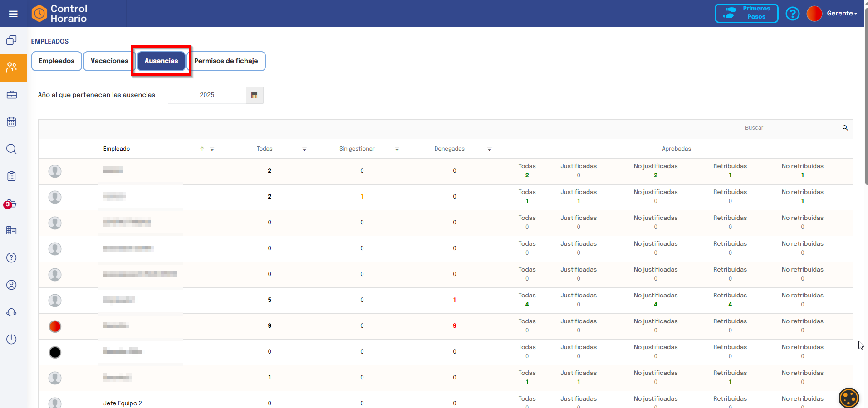868x408 pixels.
Task: Open the overlapping-squares sidebar icon
Action: (x=12, y=40)
